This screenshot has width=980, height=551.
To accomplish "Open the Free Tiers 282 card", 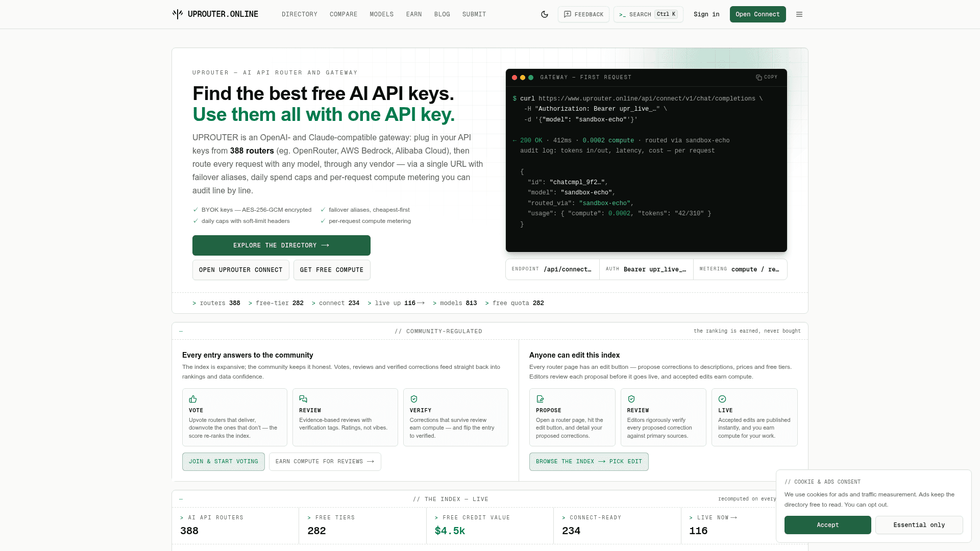I will (362, 525).
